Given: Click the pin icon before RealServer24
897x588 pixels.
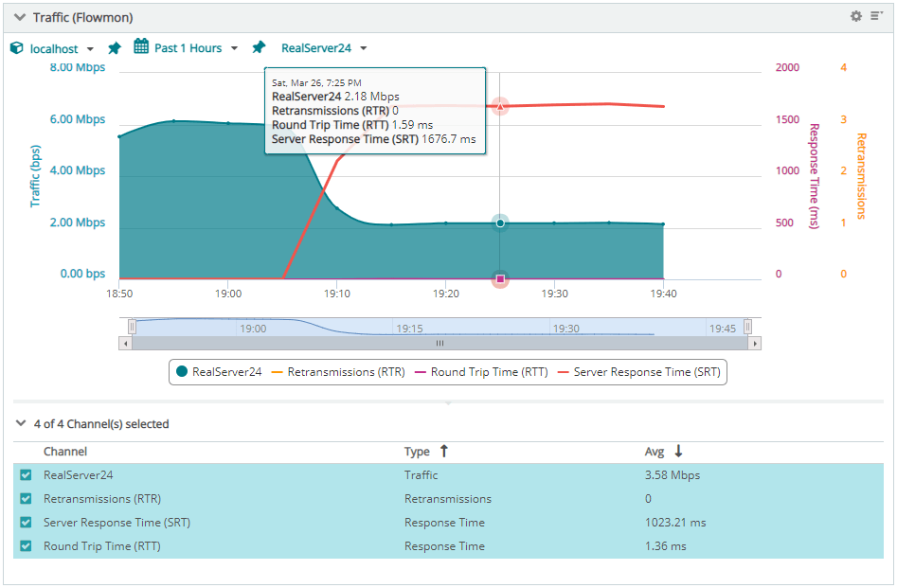Looking at the screenshot, I should click(x=259, y=48).
